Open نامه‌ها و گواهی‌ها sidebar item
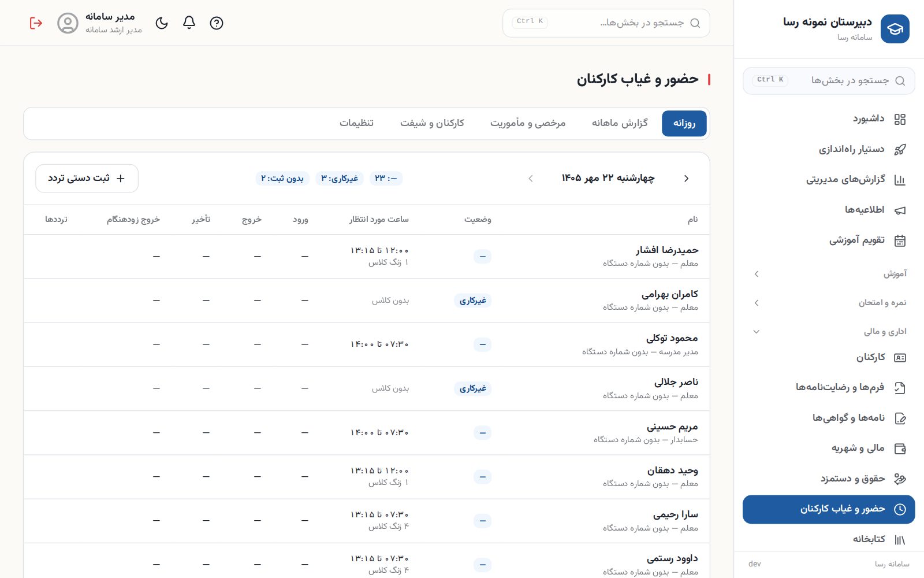 point(829,418)
